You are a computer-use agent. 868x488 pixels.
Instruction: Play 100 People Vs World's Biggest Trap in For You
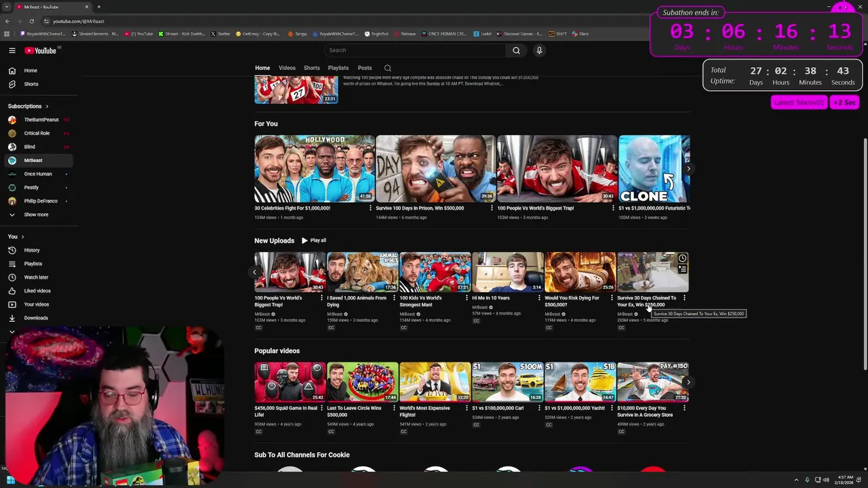[557, 169]
